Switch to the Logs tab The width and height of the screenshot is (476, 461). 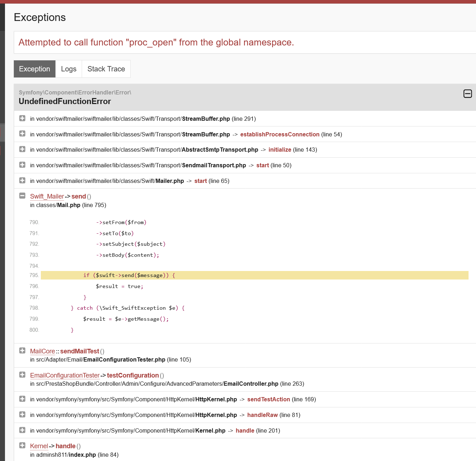click(x=69, y=69)
